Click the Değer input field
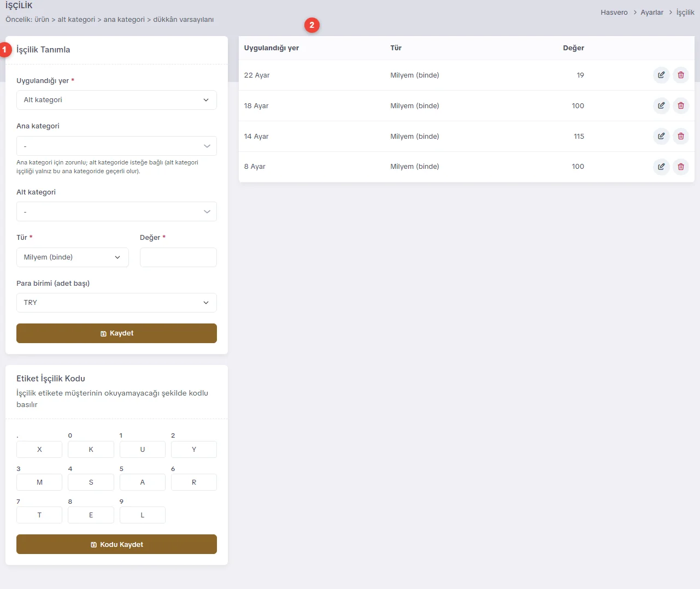Viewport: 700px width, 589px height. tap(178, 257)
